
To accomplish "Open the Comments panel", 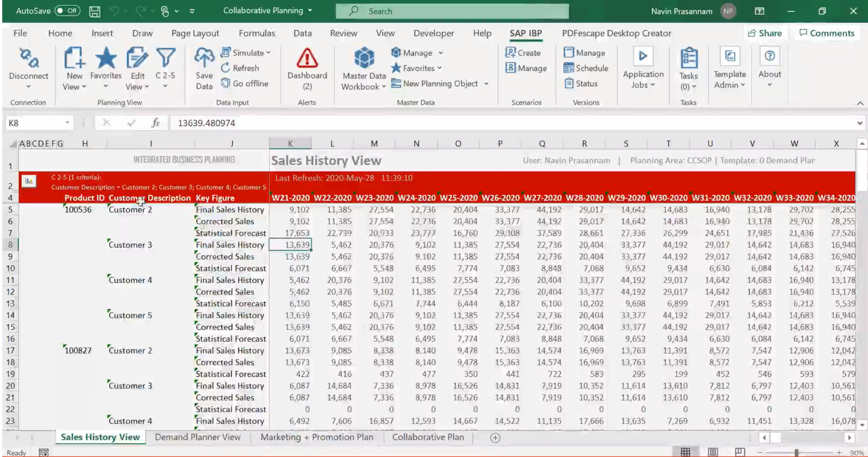I will (x=827, y=33).
